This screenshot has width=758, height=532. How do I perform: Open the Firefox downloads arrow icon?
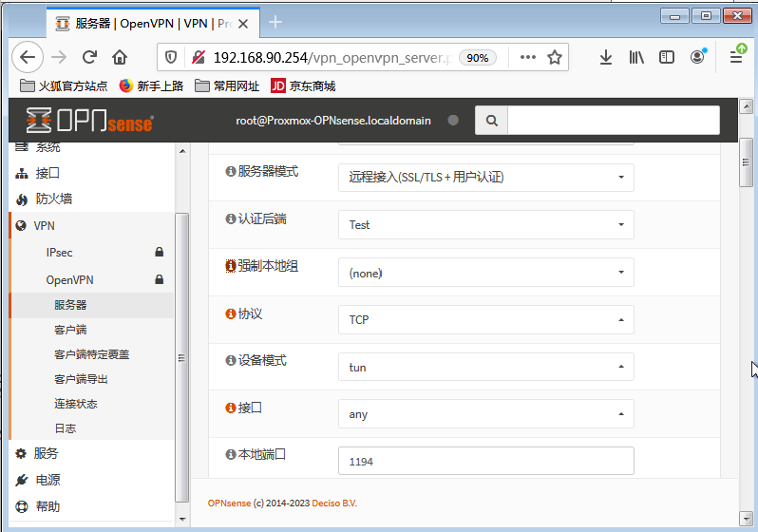coord(606,57)
